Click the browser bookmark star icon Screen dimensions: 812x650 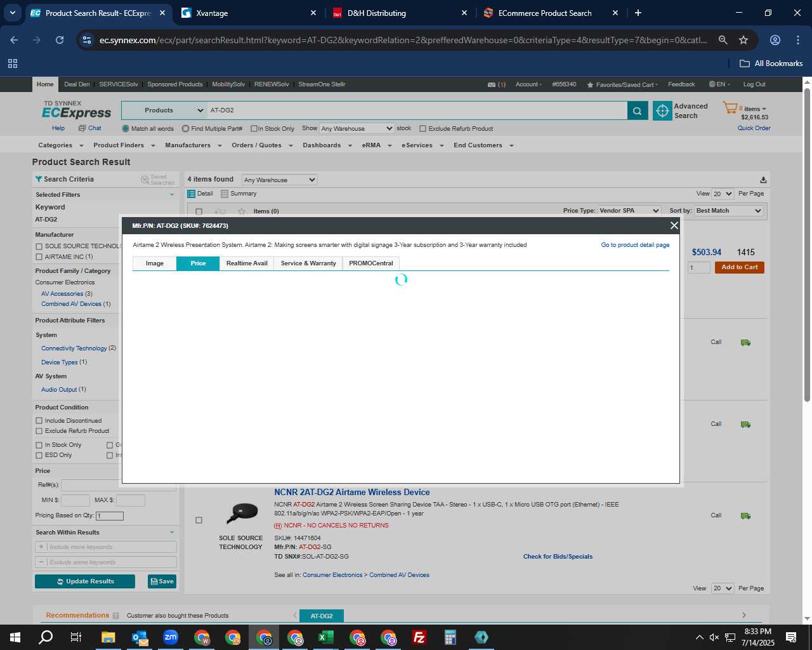(743, 40)
